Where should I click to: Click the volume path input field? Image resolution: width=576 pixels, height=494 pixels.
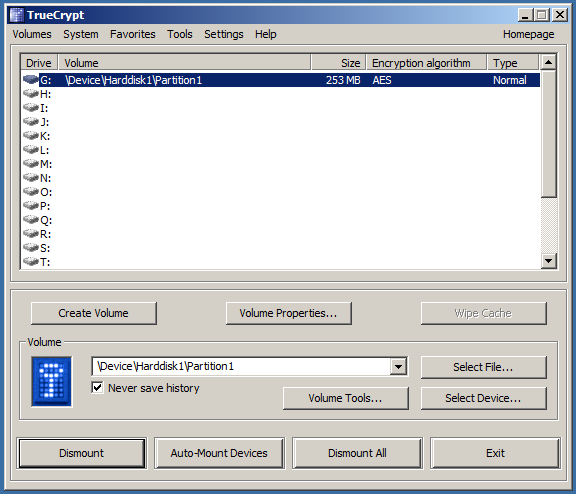(241, 366)
